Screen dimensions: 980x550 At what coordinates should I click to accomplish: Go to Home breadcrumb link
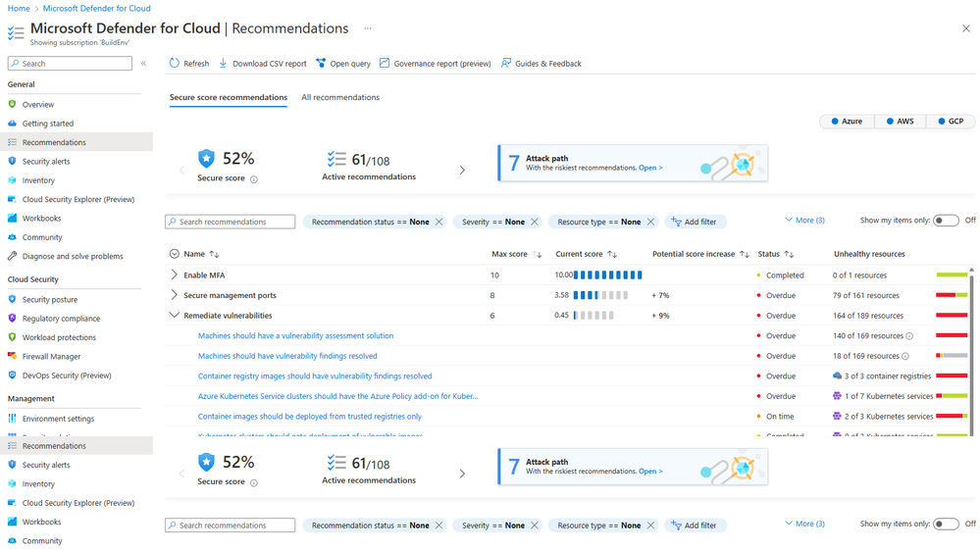[x=18, y=8]
